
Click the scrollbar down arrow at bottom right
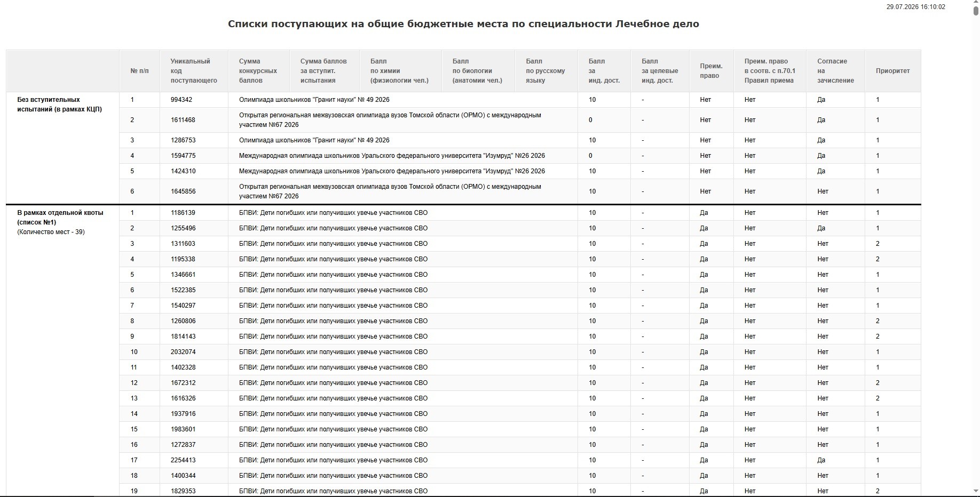coord(976,491)
